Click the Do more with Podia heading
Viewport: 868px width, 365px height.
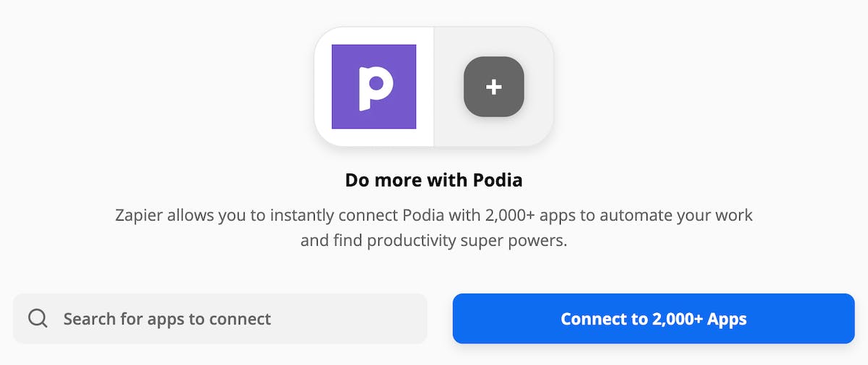click(x=434, y=180)
